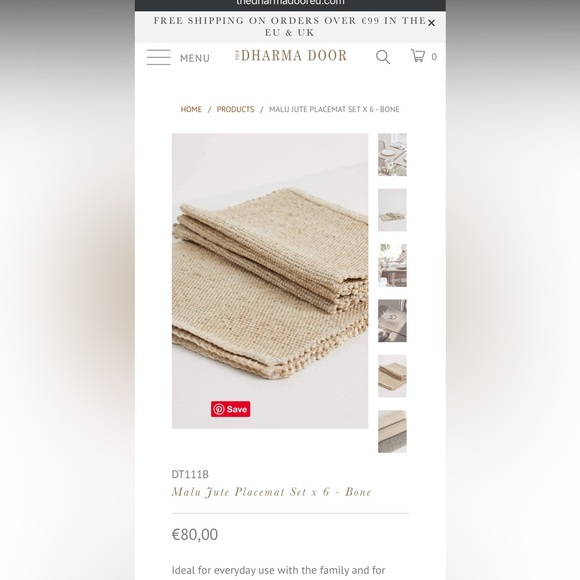
Task: Dismiss the free shipping banner
Action: (431, 23)
